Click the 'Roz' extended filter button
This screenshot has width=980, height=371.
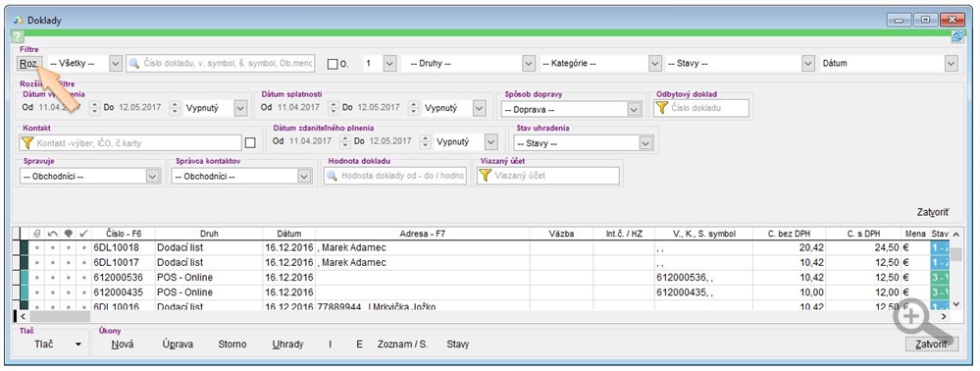28,63
